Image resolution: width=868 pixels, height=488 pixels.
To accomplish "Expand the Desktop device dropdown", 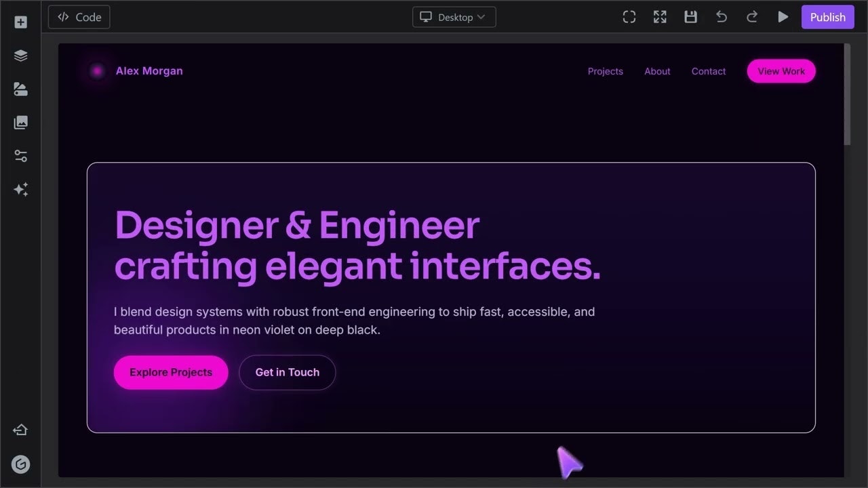I will pyautogui.click(x=454, y=17).
